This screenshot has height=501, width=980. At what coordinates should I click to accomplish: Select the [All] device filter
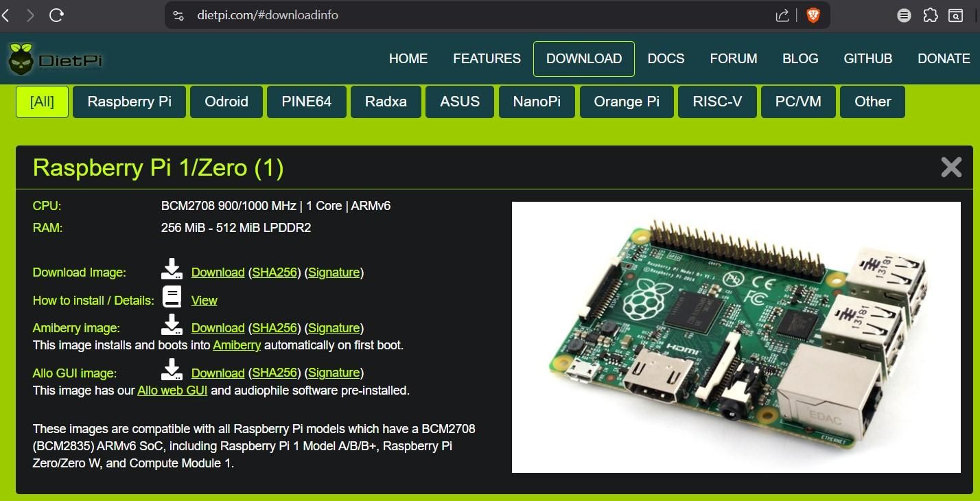(43, 102)
